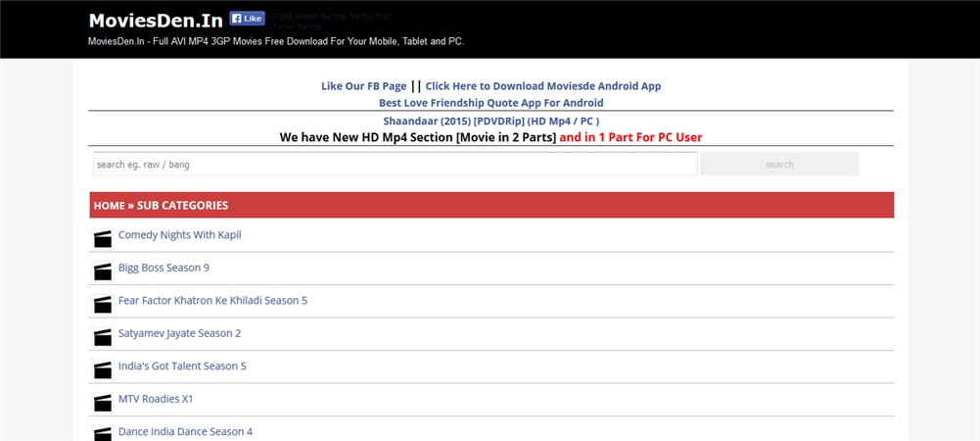Open India's Got Talent Season 5 category
The height and width of the screenshot is (441, 980).
click(x=182, y=366)
